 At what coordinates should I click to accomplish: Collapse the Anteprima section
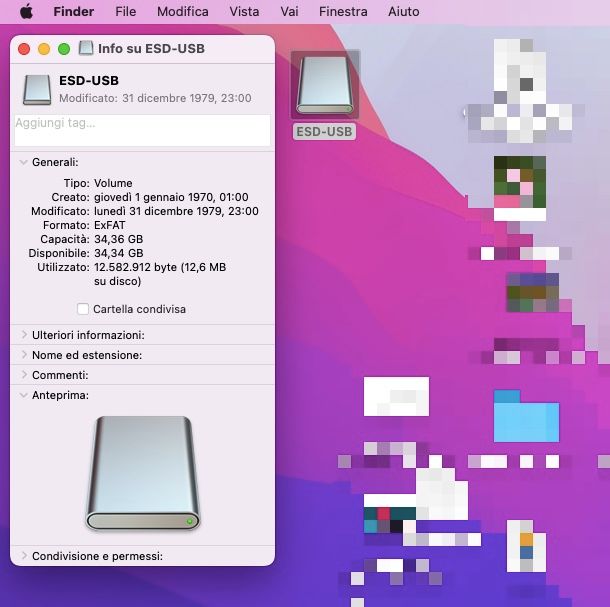(24, 395)
